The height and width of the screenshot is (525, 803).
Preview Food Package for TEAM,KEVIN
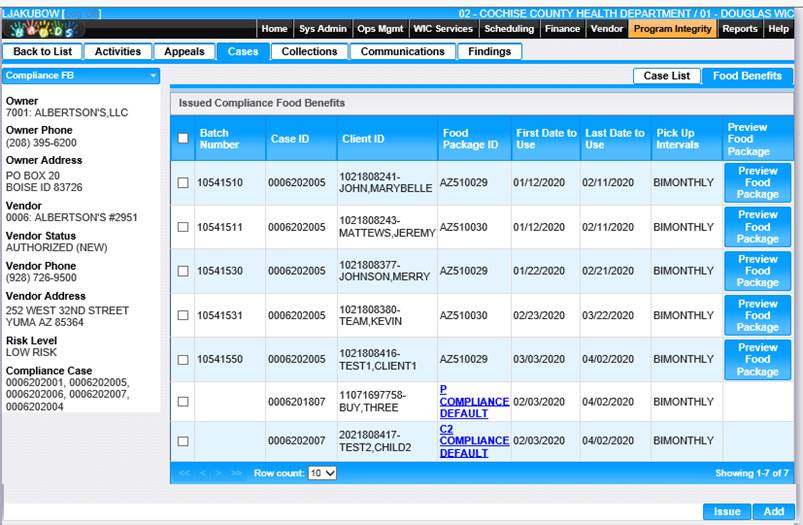click(x=757, y=316)
